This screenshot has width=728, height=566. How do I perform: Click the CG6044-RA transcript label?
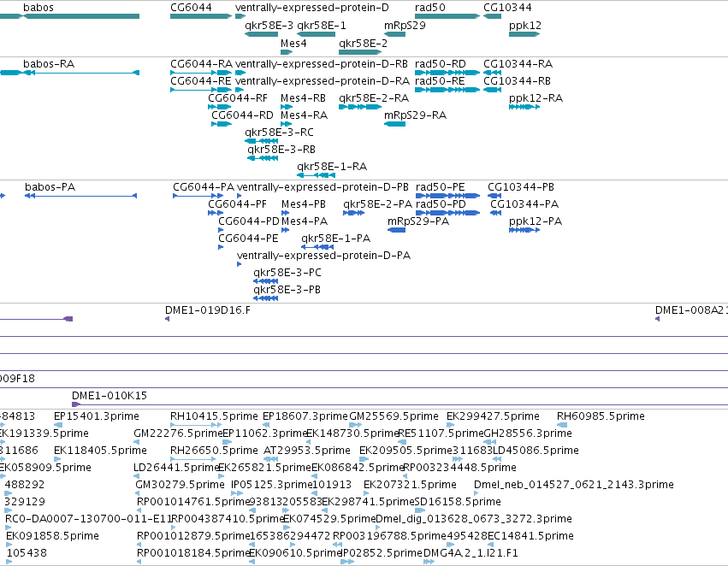(x=202, y=64)
